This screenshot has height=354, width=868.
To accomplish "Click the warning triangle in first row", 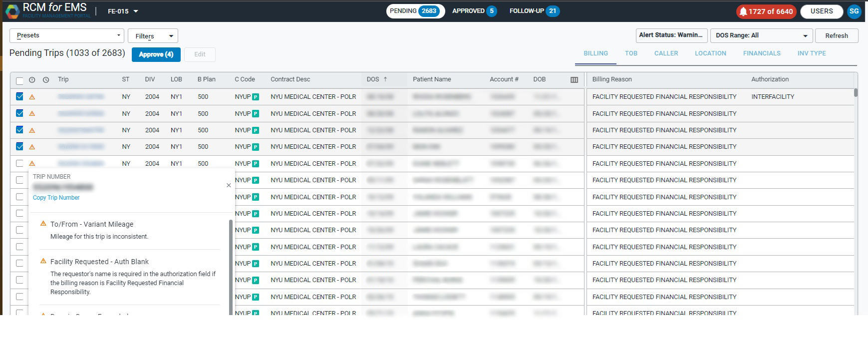I will (32, 97).
